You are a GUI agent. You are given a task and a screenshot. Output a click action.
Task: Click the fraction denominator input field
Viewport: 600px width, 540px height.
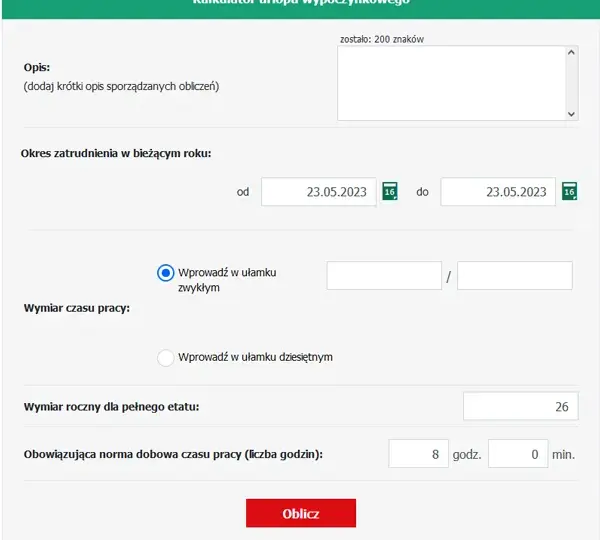(x=515, y=276)
